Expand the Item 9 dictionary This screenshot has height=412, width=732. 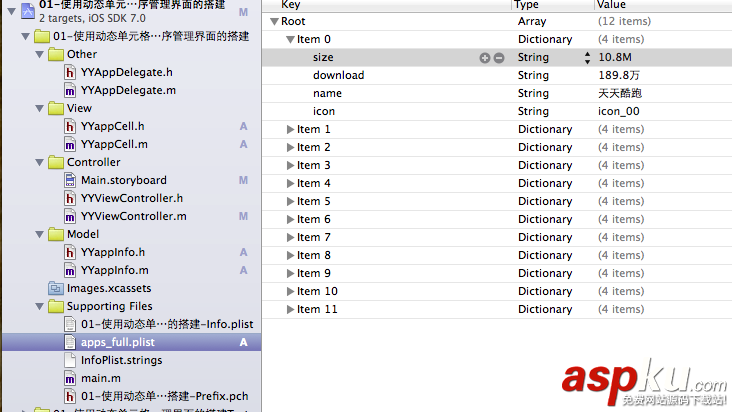click(290, 273)
